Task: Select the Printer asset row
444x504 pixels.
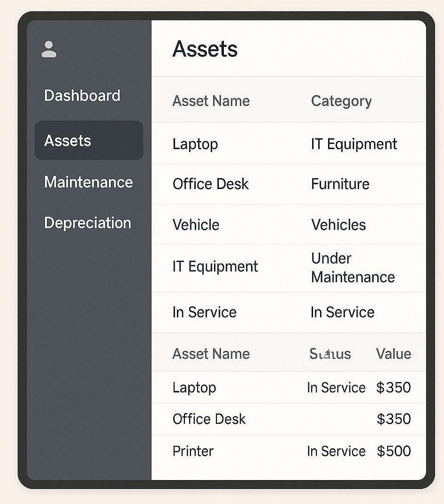Action: click(x=193, y=451)
